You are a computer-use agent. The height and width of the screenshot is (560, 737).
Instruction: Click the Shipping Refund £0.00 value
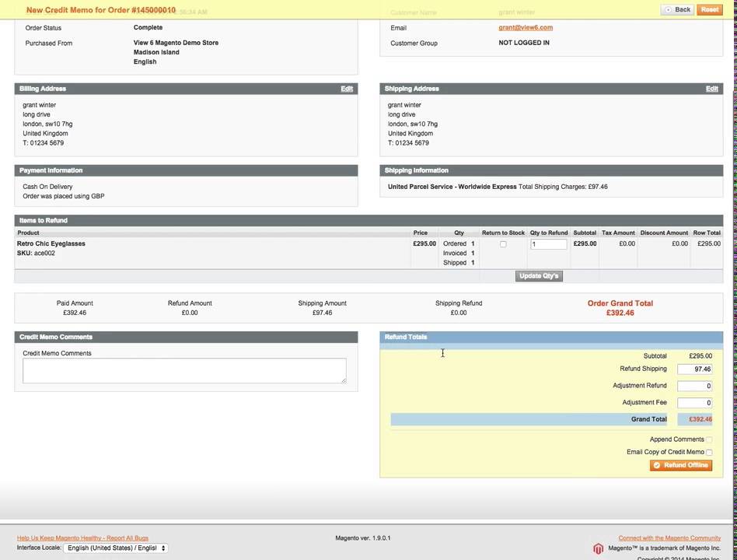pos(459,313)
